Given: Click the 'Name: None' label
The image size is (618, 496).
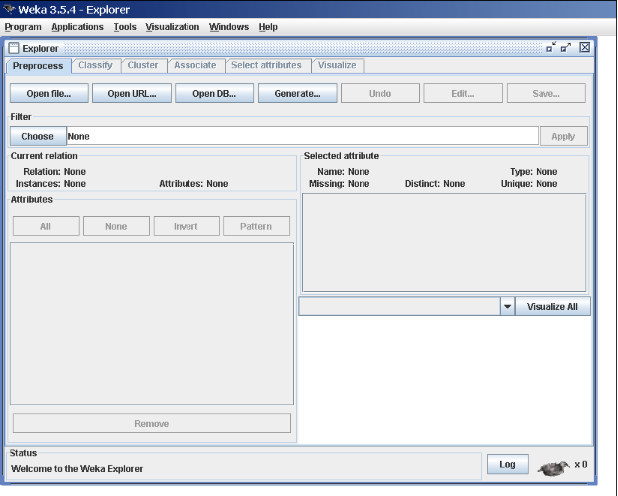Looking at the screenshot, I should [343, 172].
